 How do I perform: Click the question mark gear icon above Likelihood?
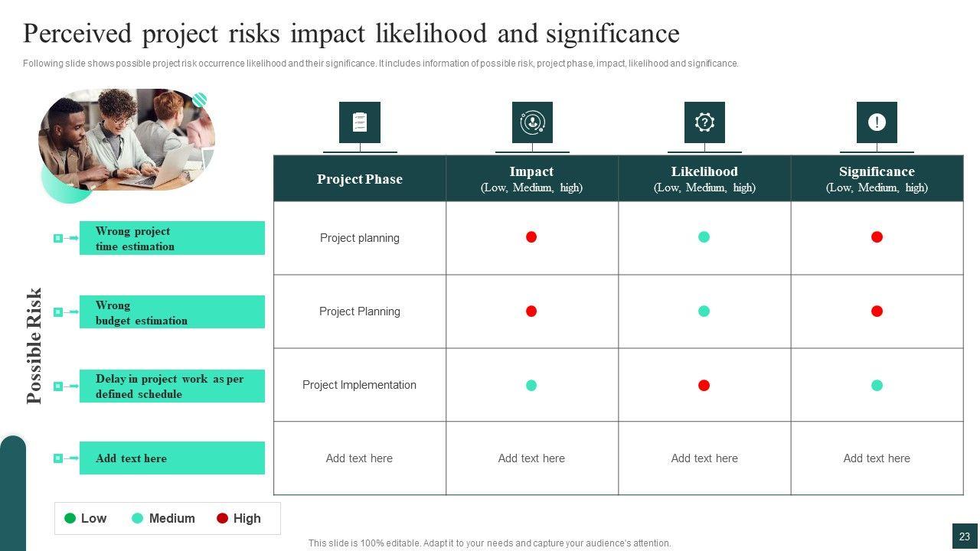tap(704, 122)
